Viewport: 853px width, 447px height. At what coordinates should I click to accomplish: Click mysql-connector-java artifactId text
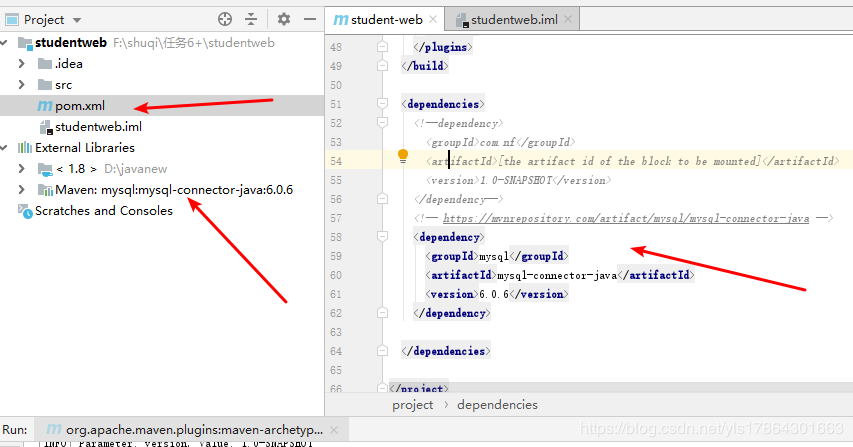[557, 275]
